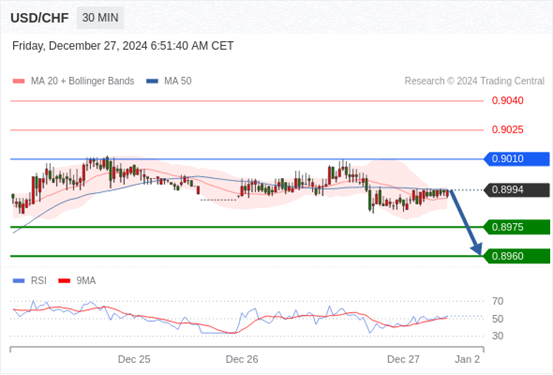This screenshot has width=553, height=375.
Task: Click the RSI legend label
Action: click(x=39, y=281)
